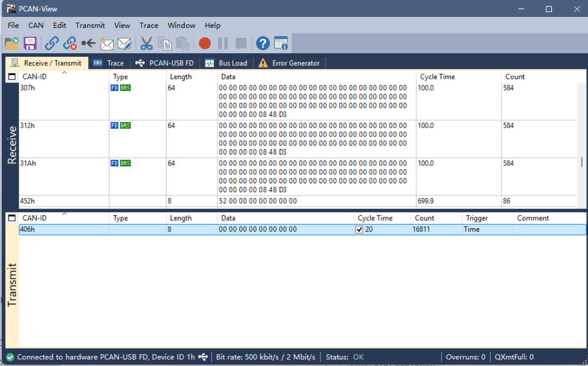Click the Receive list vertical scrollbar thumb
The width and height of the screenshot is (588, 366).
(x=582, y=162)
